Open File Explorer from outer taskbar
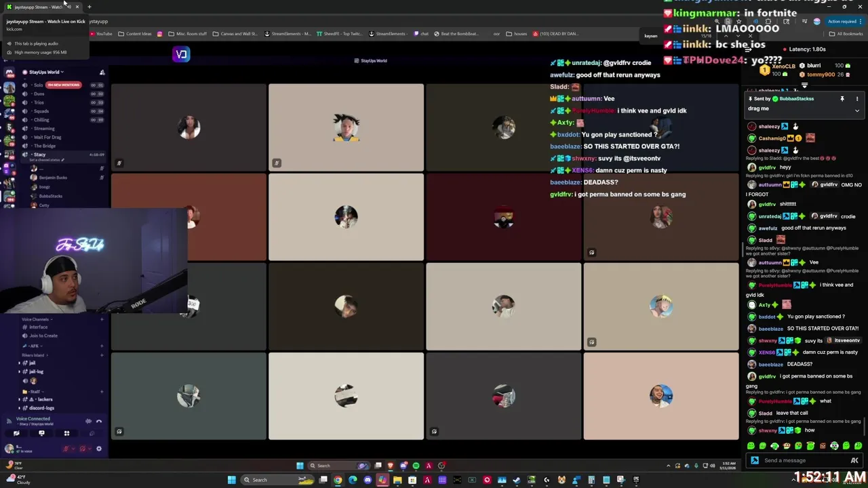This screenshot has height=488, width=868. [x=397, y=480]
